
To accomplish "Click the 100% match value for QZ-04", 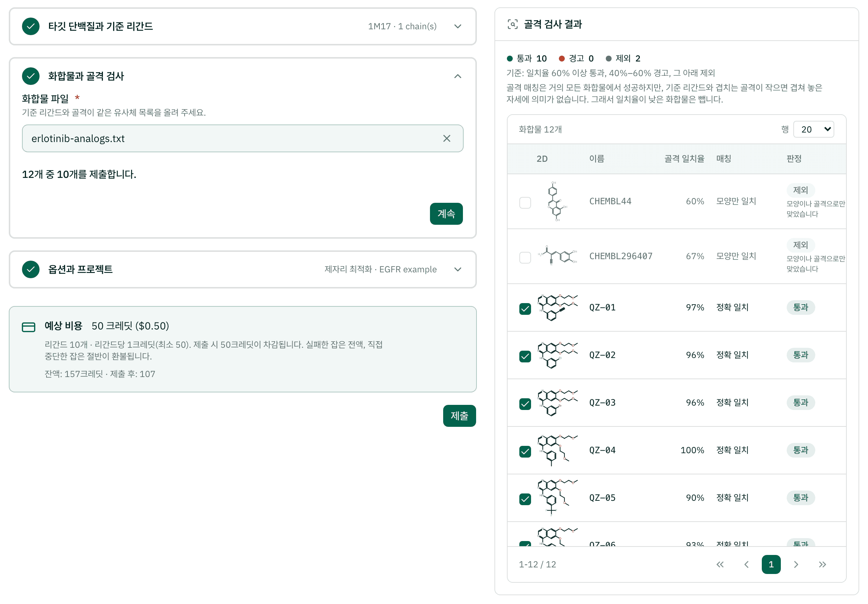I will [x=692, y=450].
